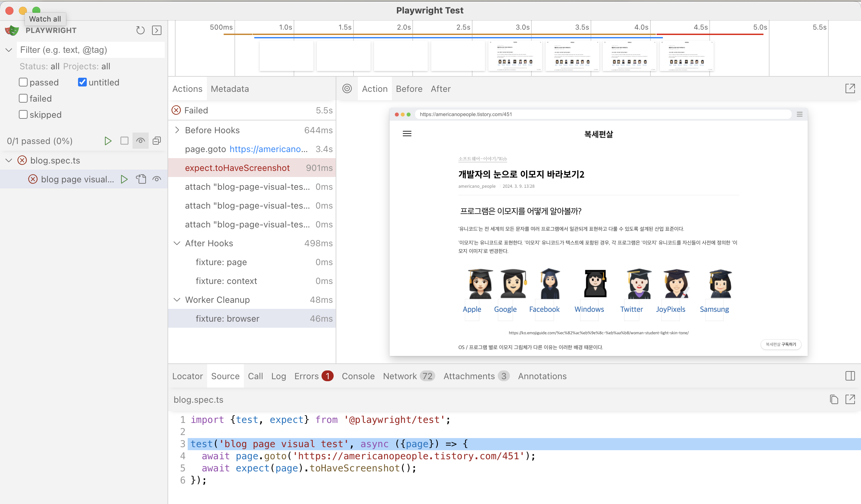
Task: Enable the passed status checkbox
Action: coord(23,82)
